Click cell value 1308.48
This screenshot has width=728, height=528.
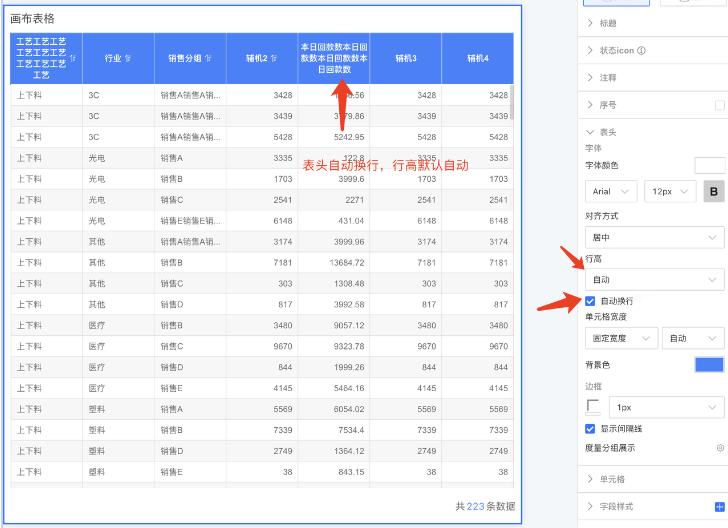[x=349, y=283]
